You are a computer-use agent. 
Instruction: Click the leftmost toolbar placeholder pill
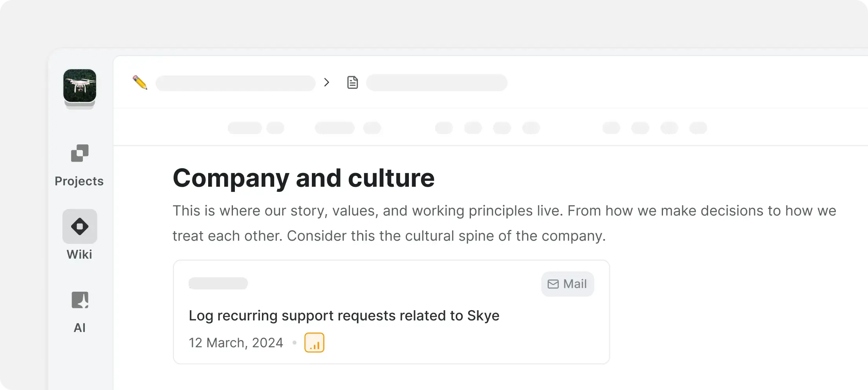point(245,128)
